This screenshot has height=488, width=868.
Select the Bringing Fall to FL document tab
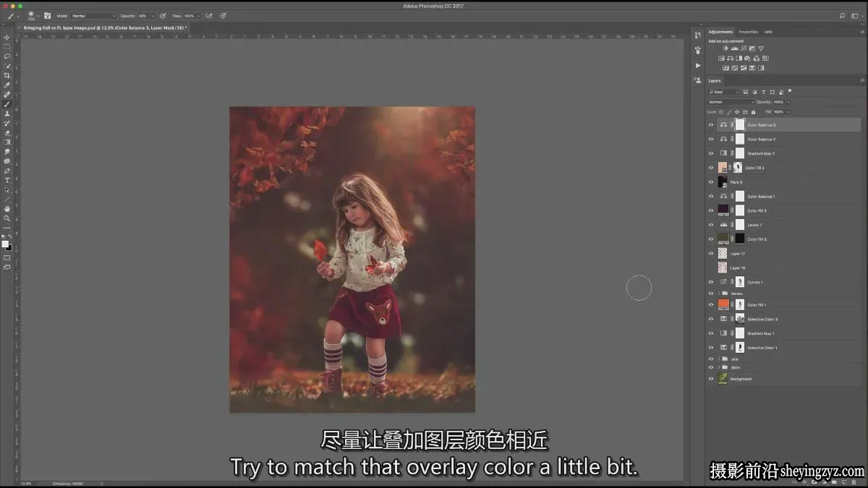pos(104,27)
